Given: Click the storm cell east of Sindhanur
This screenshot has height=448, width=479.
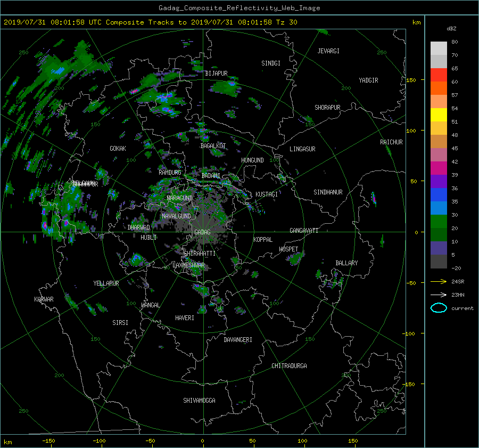Looking at the screenshot, I should (x=374, y=199).
